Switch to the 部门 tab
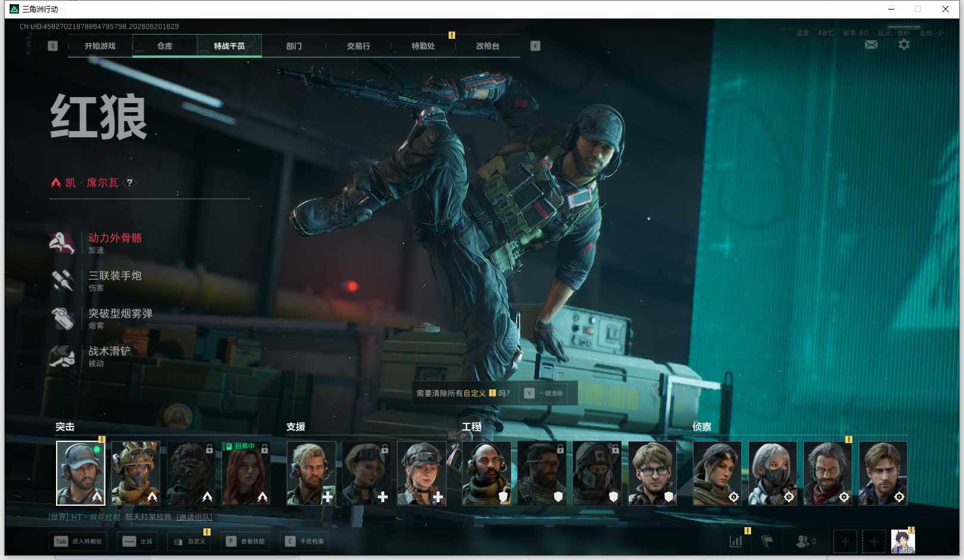This screenshot has width=964, height=560. tap(293, 46)
